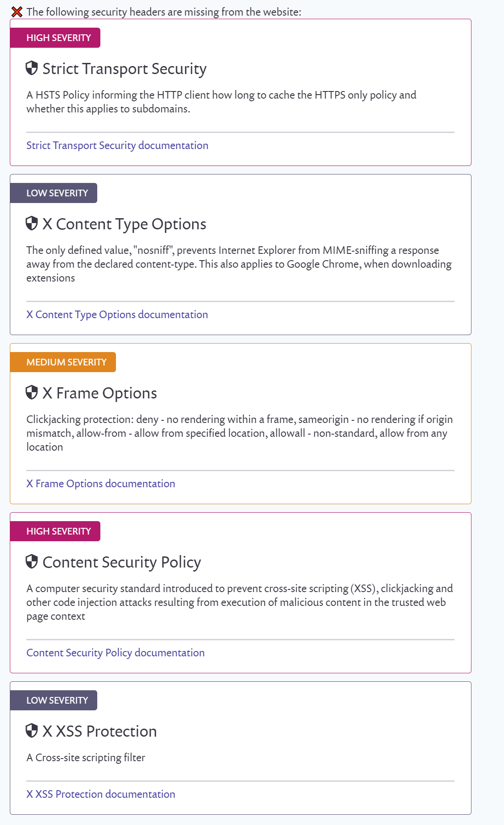The height and width of the screenshot is (825, 504).
Task: Open X Frame Options documentation
Action: click(x=101, y=483)
